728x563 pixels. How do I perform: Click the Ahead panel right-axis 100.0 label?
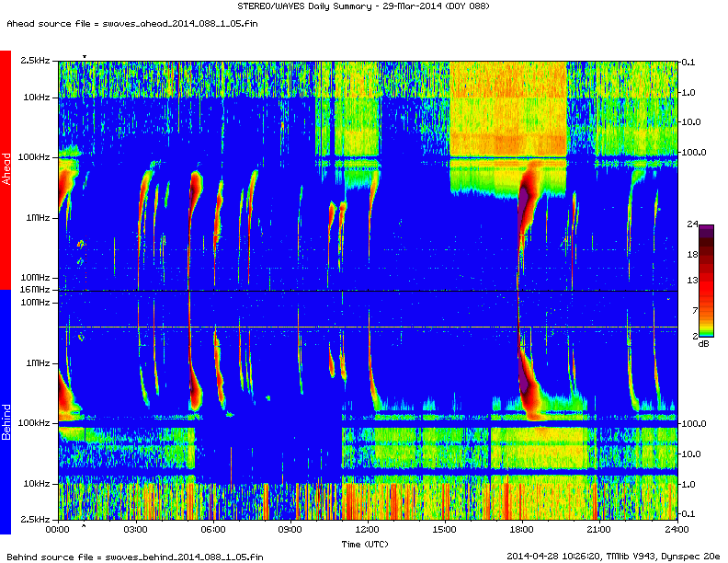pos(694,153)
